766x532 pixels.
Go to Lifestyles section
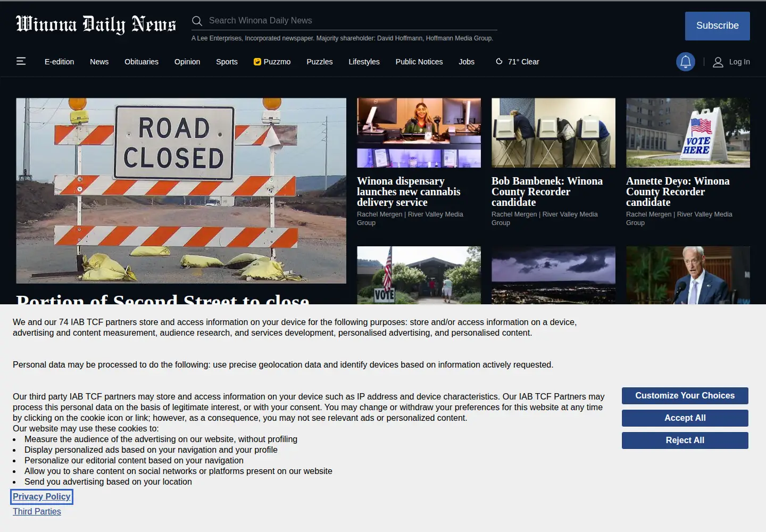[x=364, y=62]
